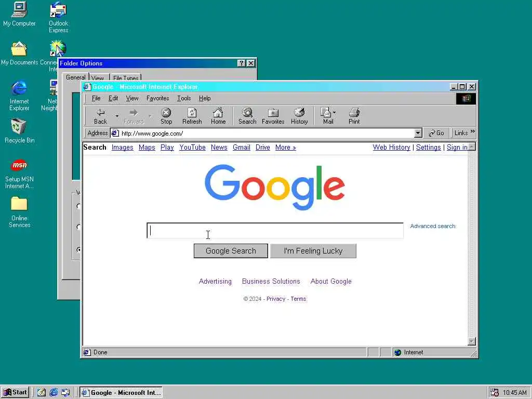Open the File menu
The height and width of the screenshot is (399, 532).
pos(96,98)
